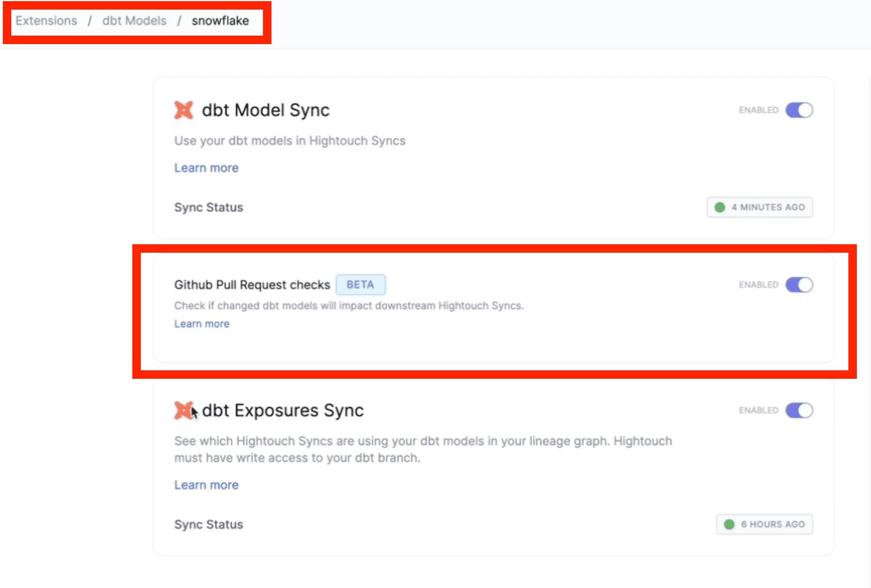Turn off Github Pull Request checks toggle

click(x=799, y=285)
